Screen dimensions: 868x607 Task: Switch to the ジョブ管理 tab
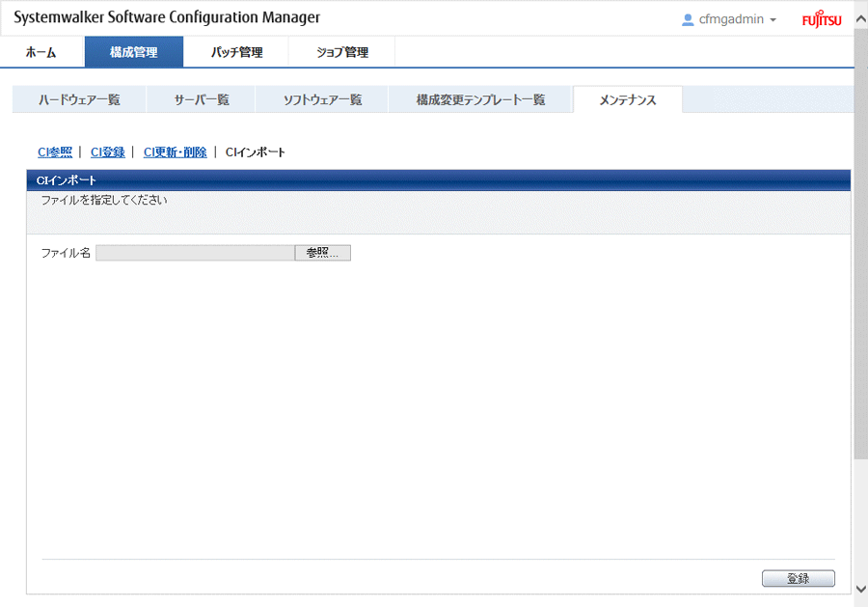pos(341,52)
